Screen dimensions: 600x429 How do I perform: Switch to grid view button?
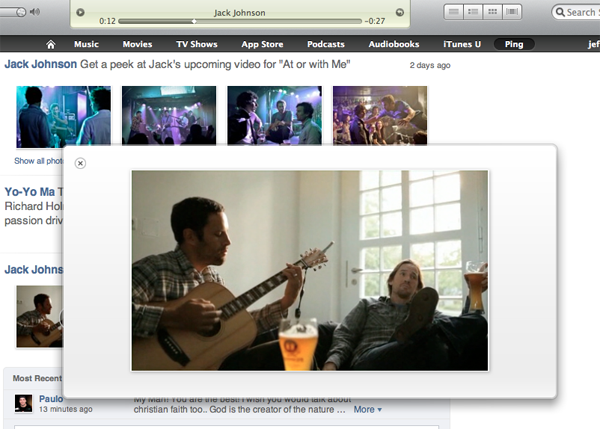(493, 12)
